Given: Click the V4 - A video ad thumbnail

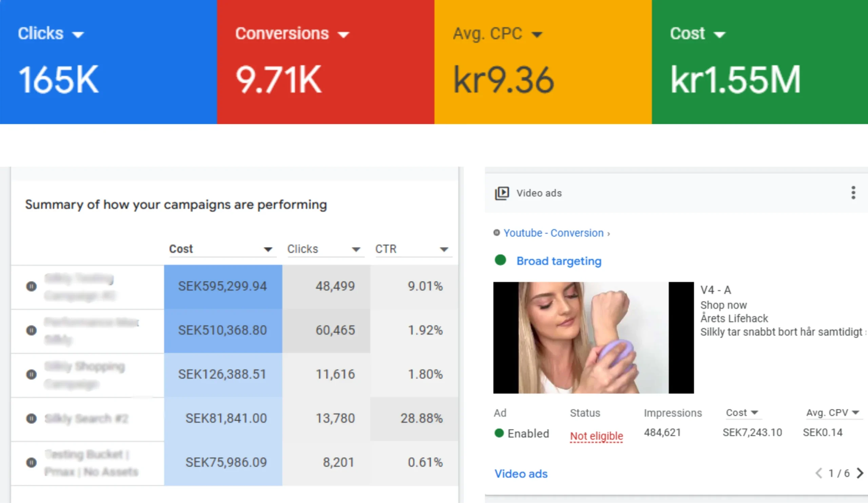Looking at the screenshot, I should (593, 337).
